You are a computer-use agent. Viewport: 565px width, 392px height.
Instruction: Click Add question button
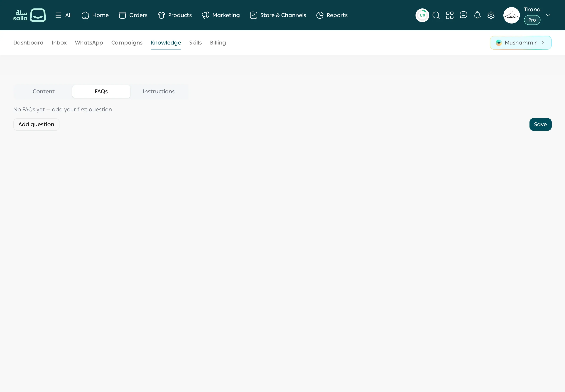(x=36, y=124)
